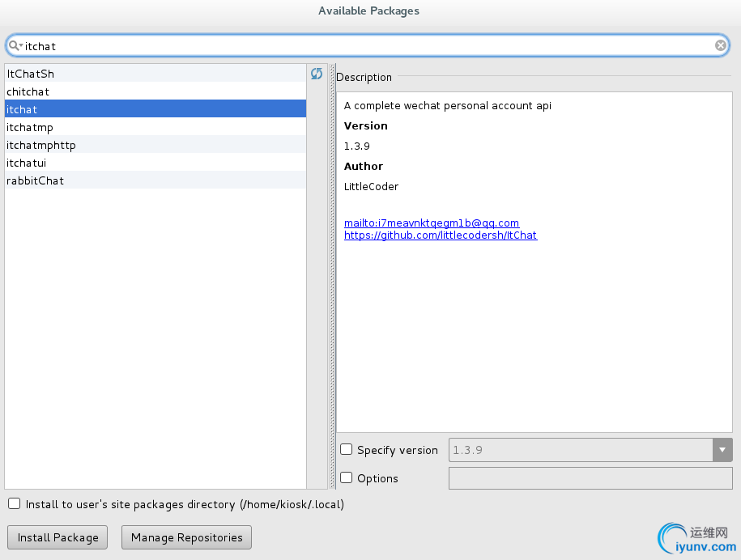Viewport: 741px width, 560px height.
Task: Click the version combo box showing 1.3.9
Action: click(590, 450)
